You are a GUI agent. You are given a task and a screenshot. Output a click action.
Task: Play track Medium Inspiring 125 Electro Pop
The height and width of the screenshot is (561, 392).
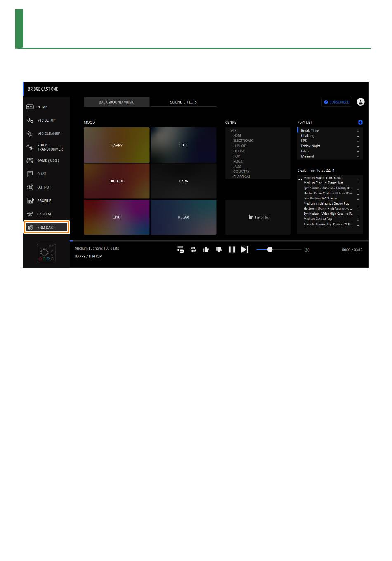326,203
